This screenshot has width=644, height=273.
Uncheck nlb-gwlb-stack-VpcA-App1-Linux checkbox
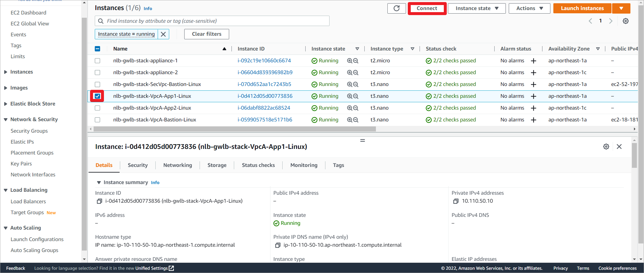(x=97, y=96)
